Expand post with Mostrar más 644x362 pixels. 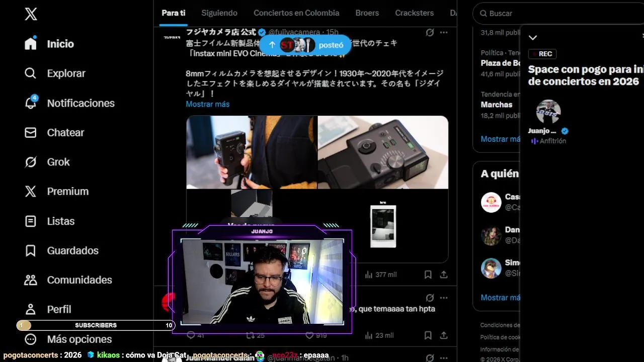(208, 104)
